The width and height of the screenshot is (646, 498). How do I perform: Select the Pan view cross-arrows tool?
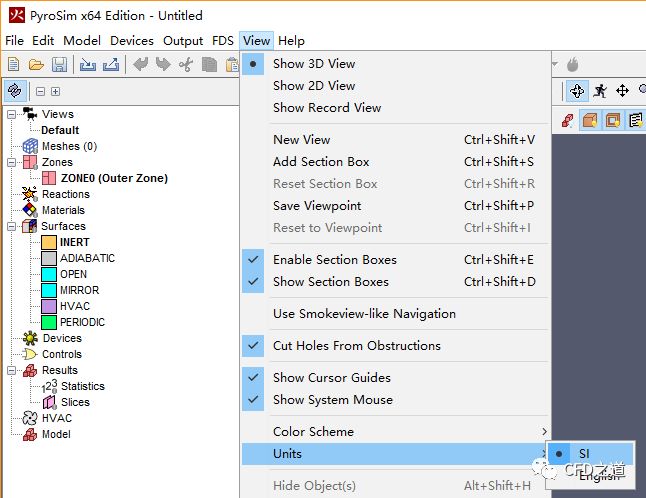tap(622, 91)
